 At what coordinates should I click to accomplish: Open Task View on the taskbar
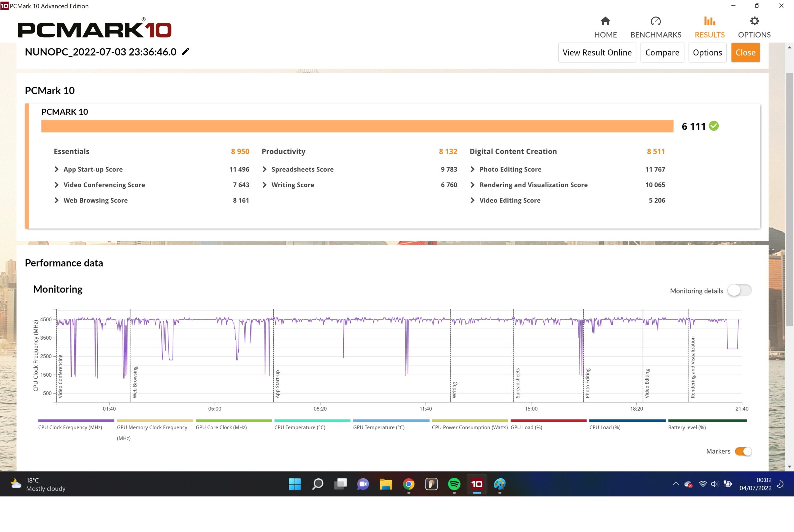(x=340, y=484)
